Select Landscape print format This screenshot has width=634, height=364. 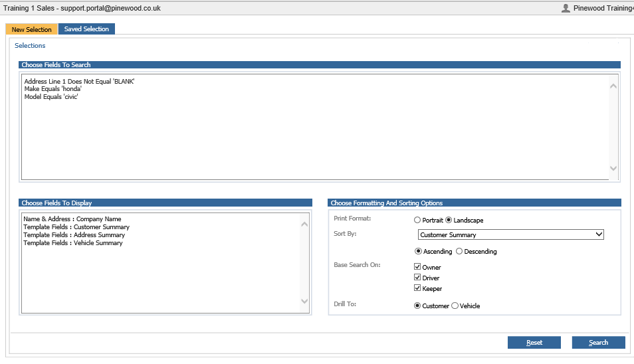[x=449, y=220]
